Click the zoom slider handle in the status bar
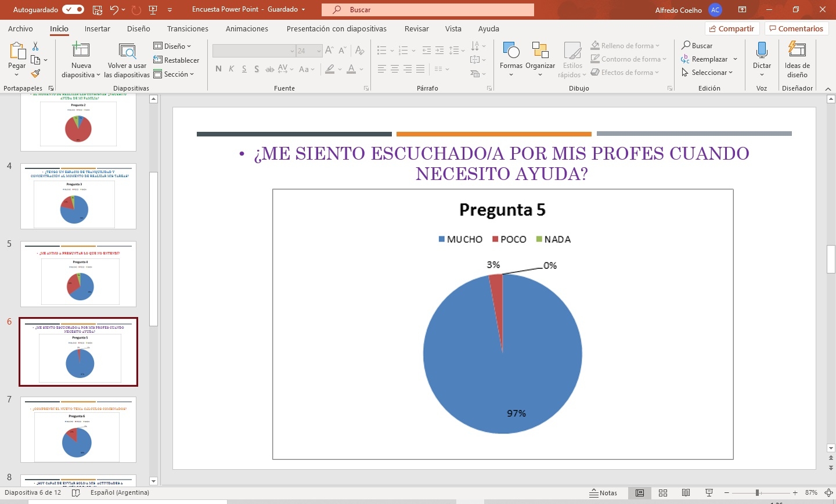Screen dimensions: 836x504 [x=757, y=493]
